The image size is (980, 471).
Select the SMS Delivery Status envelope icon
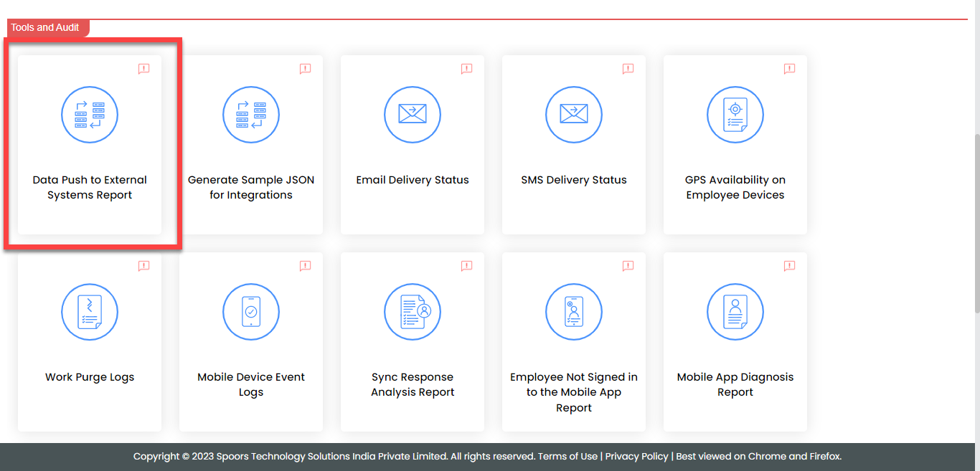point(574,115)
